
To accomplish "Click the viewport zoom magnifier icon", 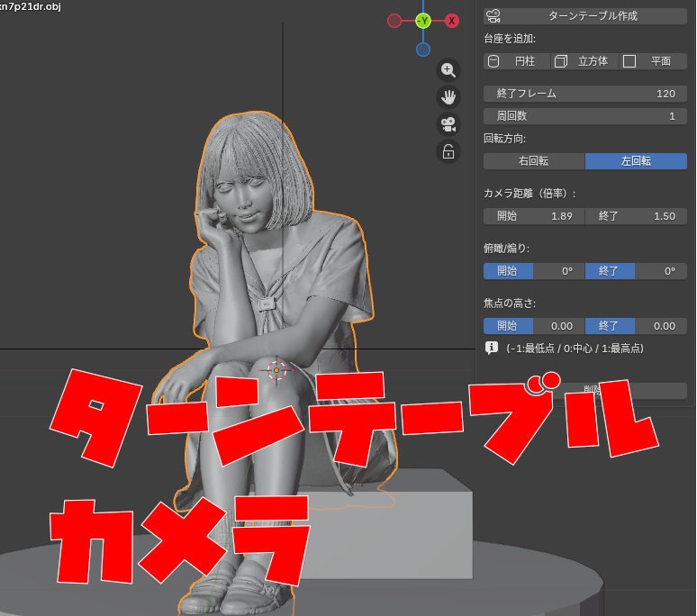I will pyautogui.click(x=448, y=70).
